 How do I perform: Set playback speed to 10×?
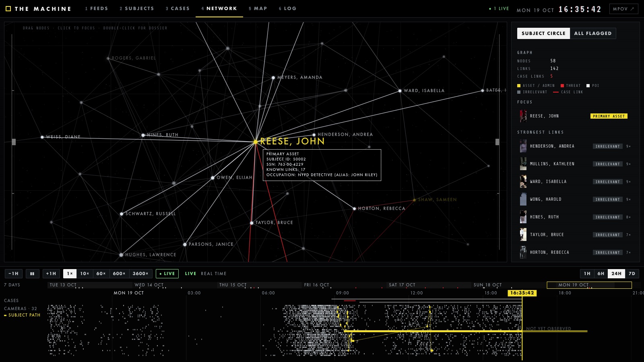85,274
